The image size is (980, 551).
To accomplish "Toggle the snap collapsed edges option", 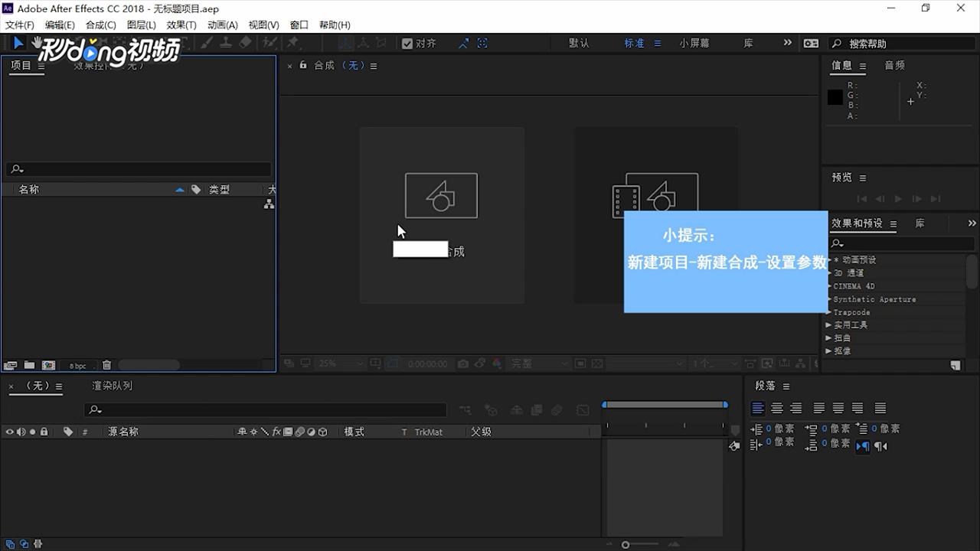I will point(464,44).
